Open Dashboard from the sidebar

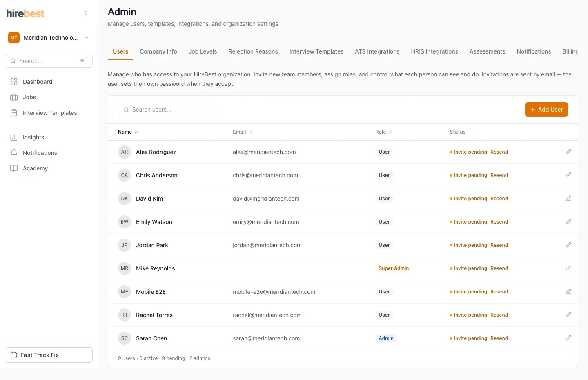pyautogui.click(x=49, y=82)
